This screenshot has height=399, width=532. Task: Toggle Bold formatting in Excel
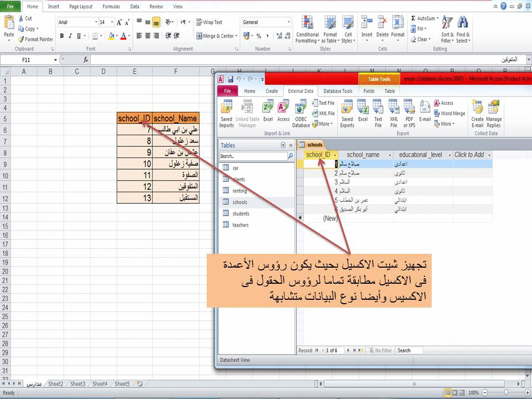tap(62, 35)
